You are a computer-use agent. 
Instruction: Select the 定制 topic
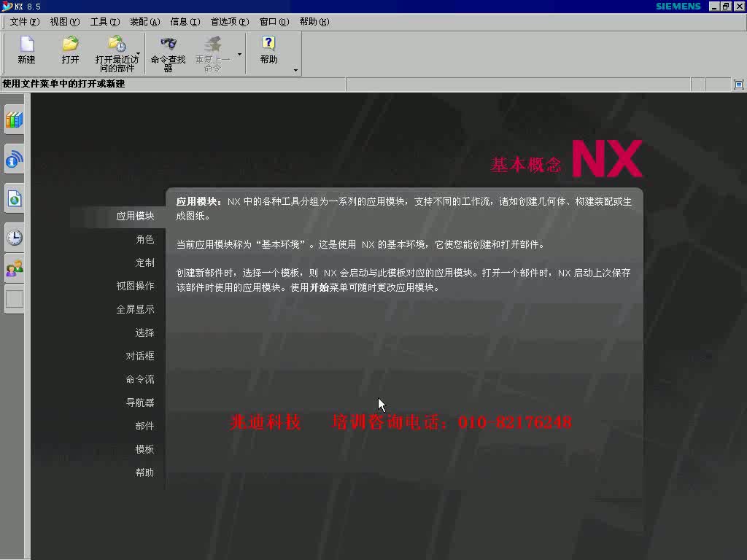145,262
